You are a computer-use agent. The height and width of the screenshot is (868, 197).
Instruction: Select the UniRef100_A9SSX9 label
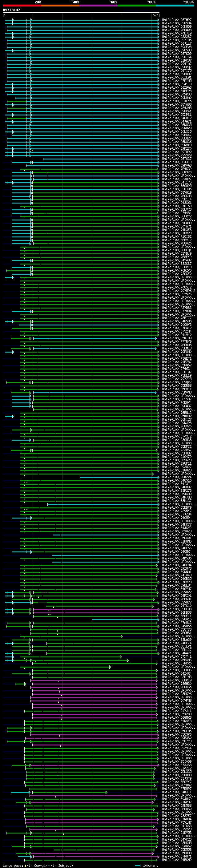pyautogui.click(x=177, y=155)
